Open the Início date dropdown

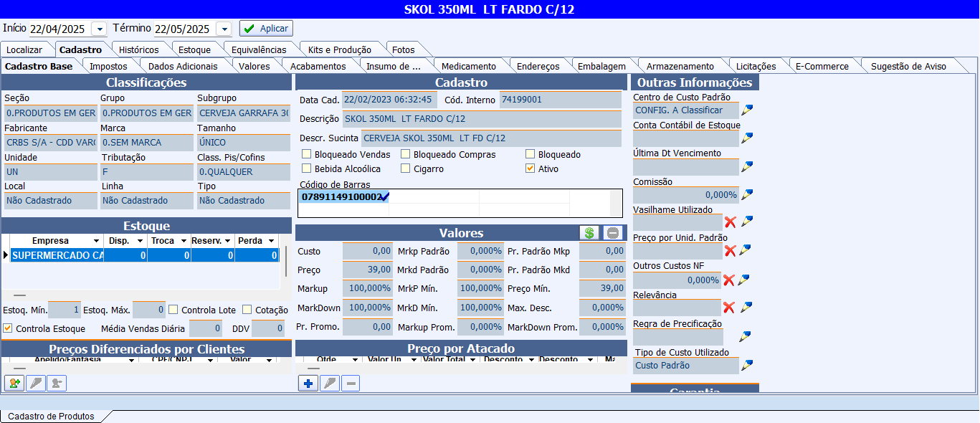(x=99, y=29)
